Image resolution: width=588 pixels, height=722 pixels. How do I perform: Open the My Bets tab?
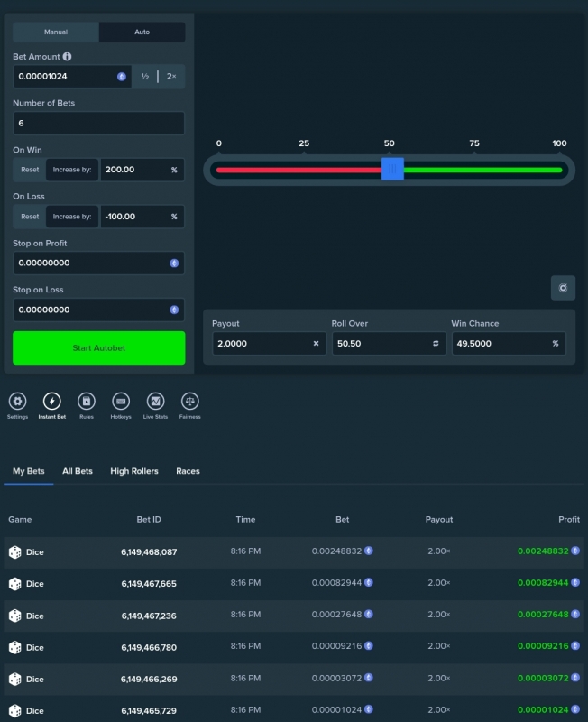[29, 471]
